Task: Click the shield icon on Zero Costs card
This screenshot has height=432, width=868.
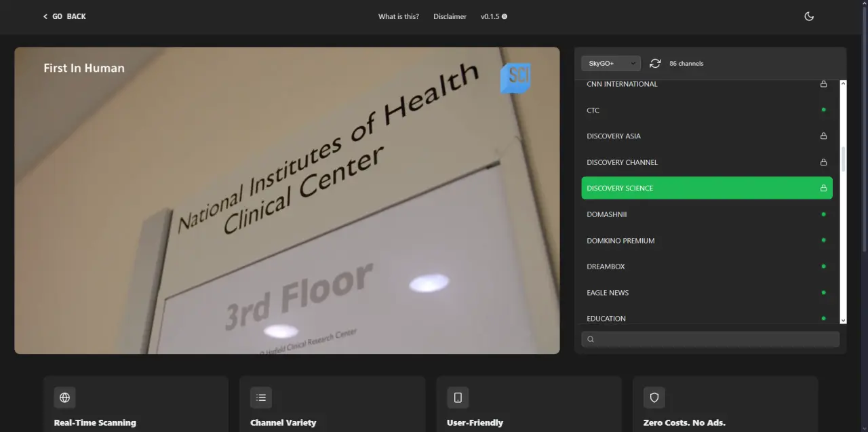Action: pos(654,397)
